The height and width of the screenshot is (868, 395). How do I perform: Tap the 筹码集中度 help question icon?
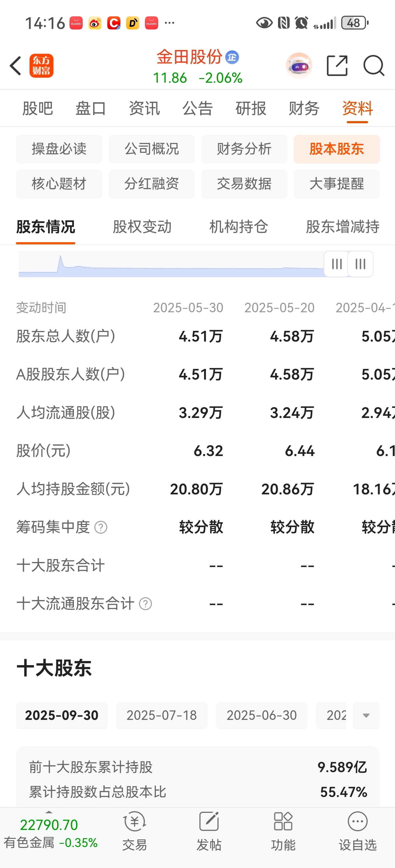pos(101,527)
